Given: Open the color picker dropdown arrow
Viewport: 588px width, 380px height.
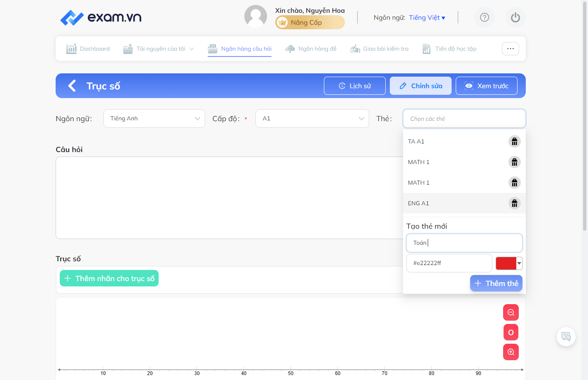Looking at the screenshot, I should [519, 263].
